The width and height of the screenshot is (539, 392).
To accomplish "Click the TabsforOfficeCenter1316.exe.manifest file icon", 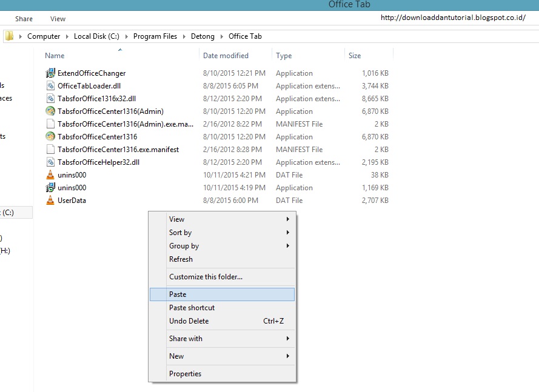I will click(50, 150).
